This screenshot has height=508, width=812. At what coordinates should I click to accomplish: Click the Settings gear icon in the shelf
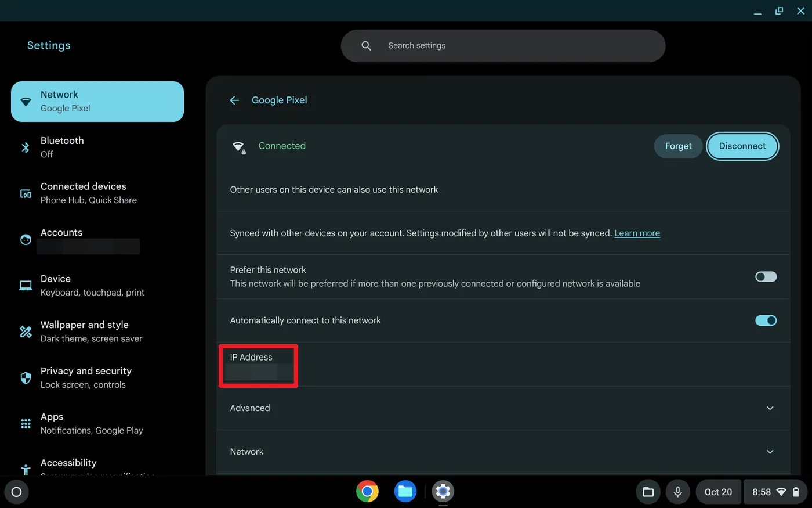[x=443, y=492]
